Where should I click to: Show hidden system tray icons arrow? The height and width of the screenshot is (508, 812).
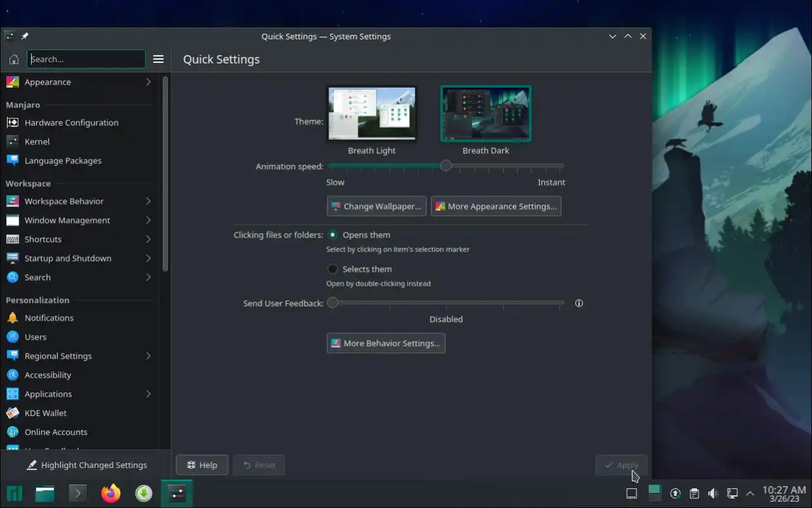tap(750, 493)
